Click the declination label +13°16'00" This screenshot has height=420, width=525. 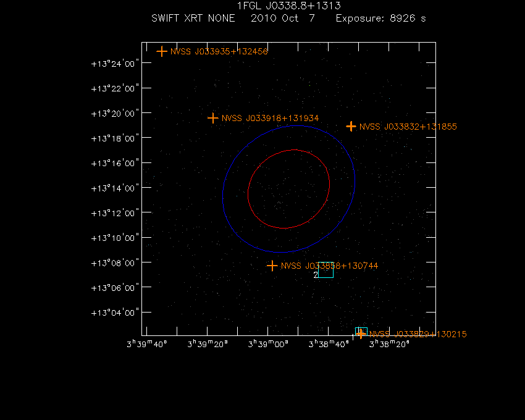[x=115, y=164]
